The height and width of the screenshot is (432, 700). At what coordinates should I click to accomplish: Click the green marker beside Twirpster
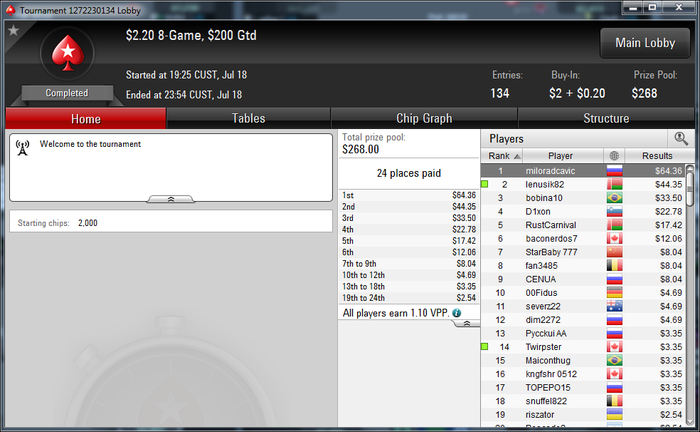click(484, 346)
